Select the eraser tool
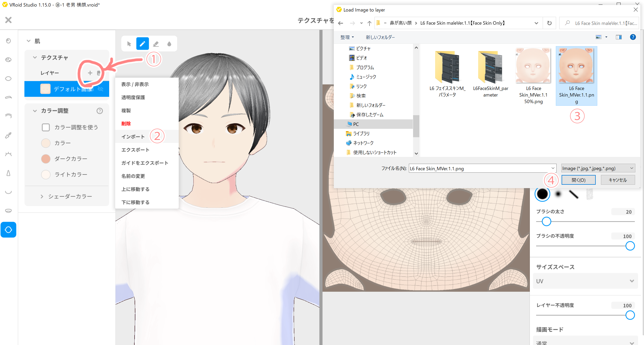The image size is (644, 345). [x=156, y=44]
